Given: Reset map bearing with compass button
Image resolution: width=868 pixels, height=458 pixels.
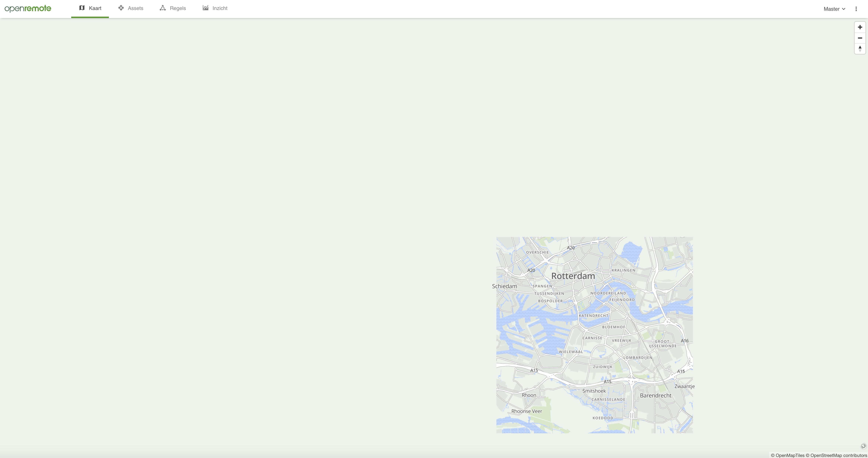Looking at the screenshot, I should coord(860,49).
